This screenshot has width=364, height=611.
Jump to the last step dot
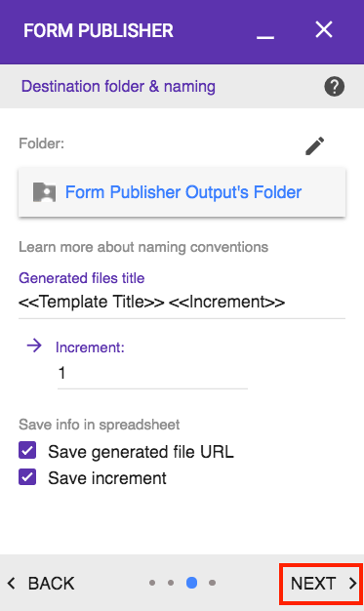212,583
